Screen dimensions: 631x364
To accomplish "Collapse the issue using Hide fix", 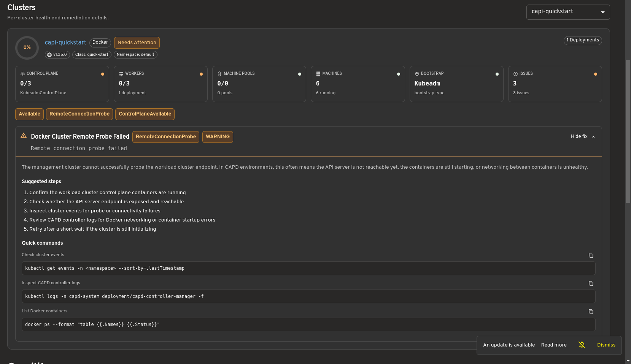I will tap(583, 136).
